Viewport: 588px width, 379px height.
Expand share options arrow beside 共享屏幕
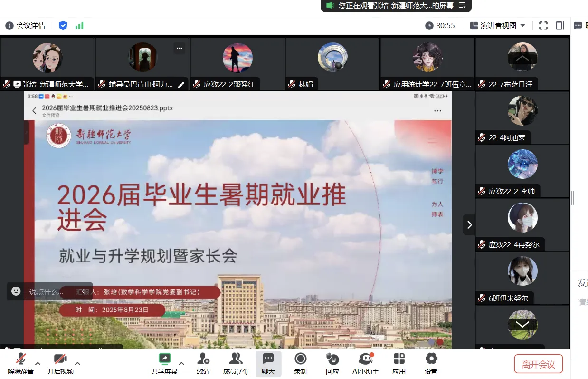[181, 364]
